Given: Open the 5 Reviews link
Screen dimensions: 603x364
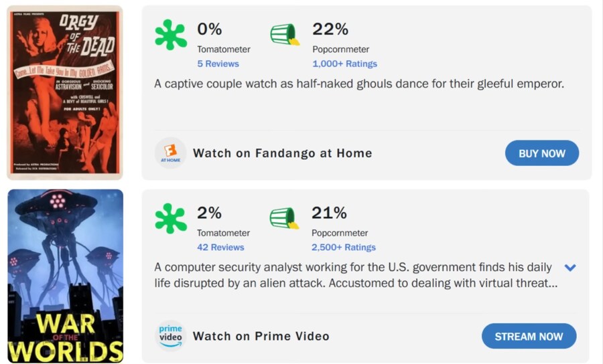Looking at the screenshot, I should (x=218, y=64).
